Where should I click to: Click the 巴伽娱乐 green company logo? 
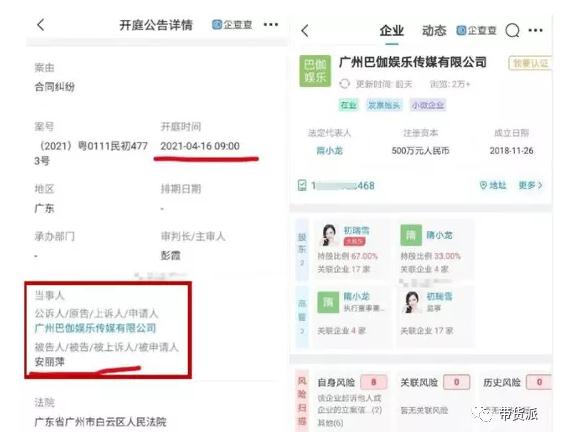315,71
